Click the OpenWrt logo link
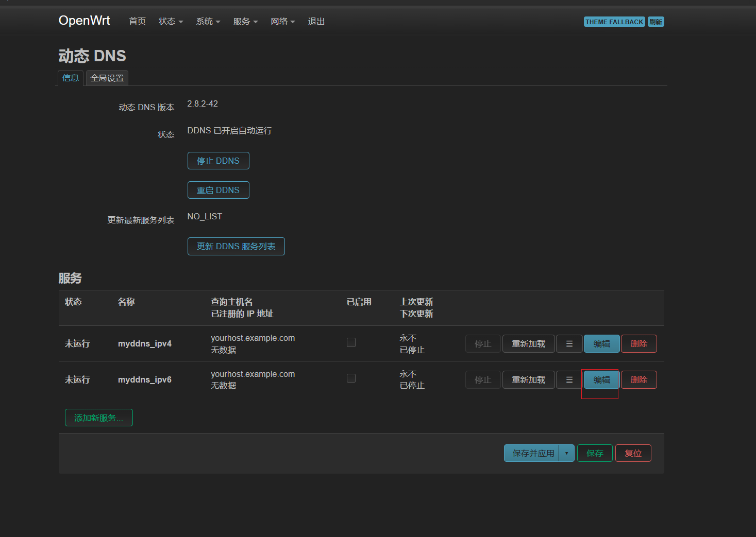 (85, 21)
